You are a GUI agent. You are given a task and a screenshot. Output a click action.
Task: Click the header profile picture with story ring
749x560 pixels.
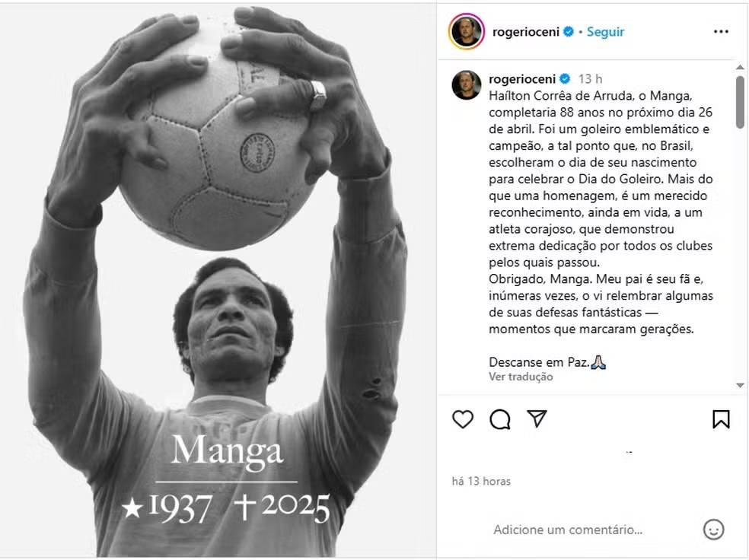tap(467, 31)
